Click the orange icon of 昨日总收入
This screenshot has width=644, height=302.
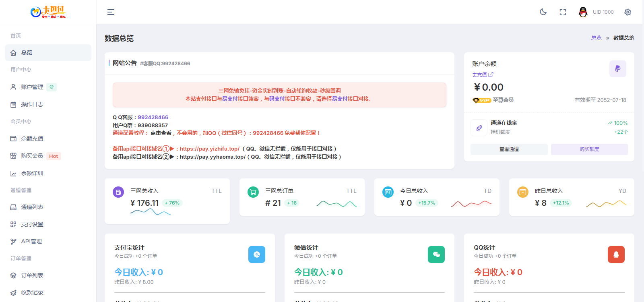click(x=523, y=192)
